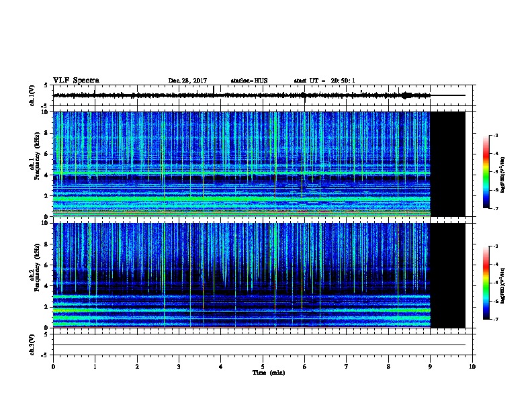Click the "station=HUS" header label
The width and height of the screenshot is (532, 411).
coord(249,81)
